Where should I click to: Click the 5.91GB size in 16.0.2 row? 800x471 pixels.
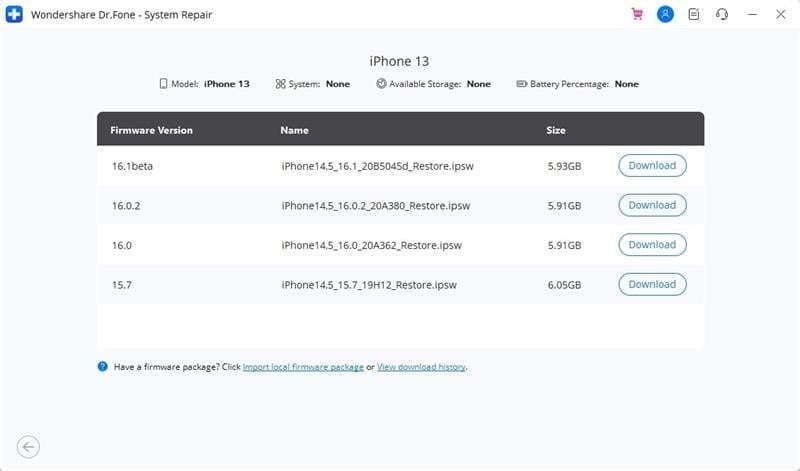point(564,206)
